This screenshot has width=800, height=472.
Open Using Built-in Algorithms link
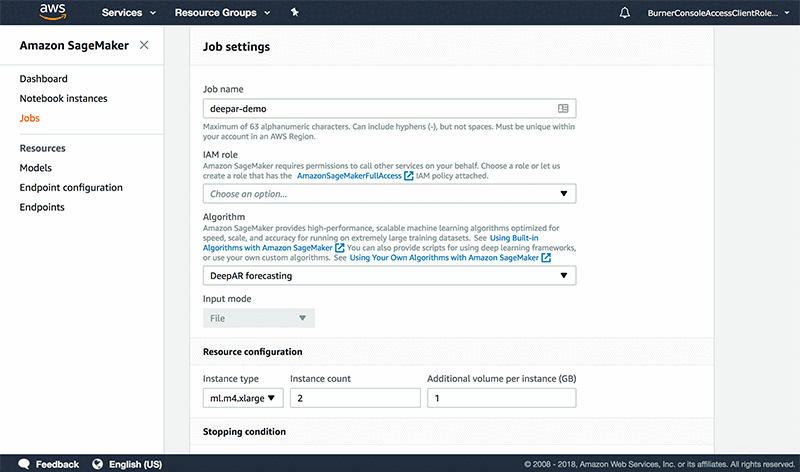point(514,238)
